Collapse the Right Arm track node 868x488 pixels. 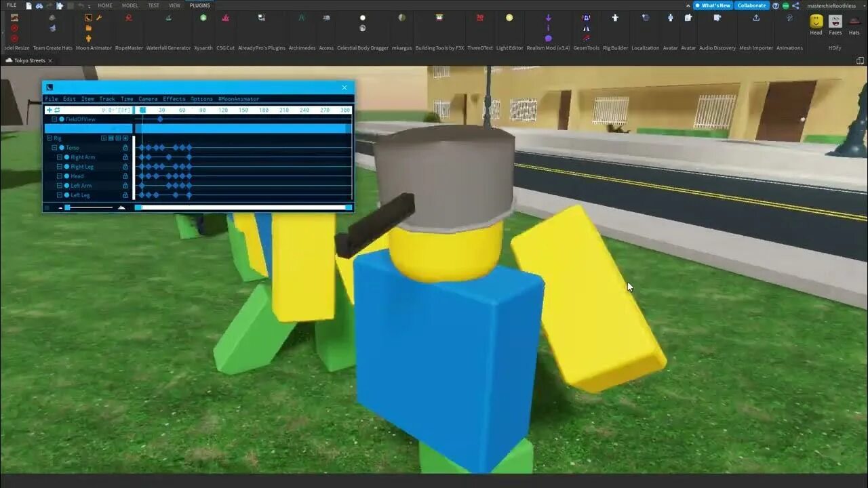(x=60, y=157)
